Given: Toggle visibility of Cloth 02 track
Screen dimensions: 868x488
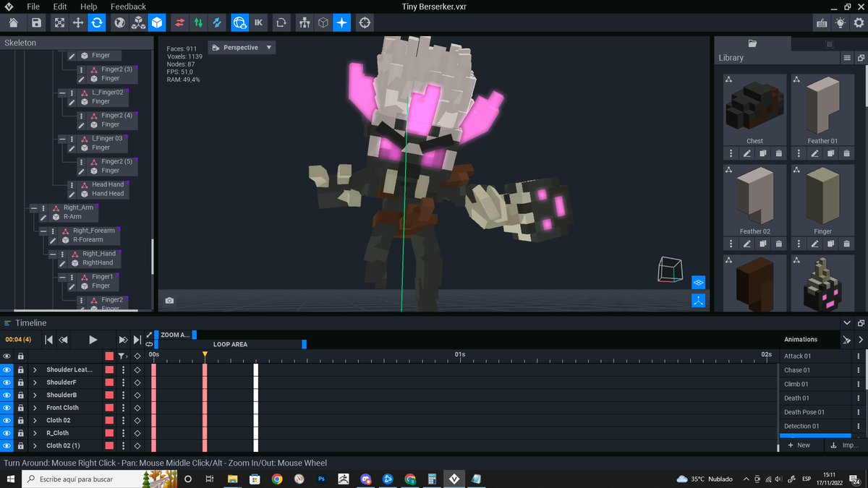Looking at the screenshot, I should pos(7,420).
